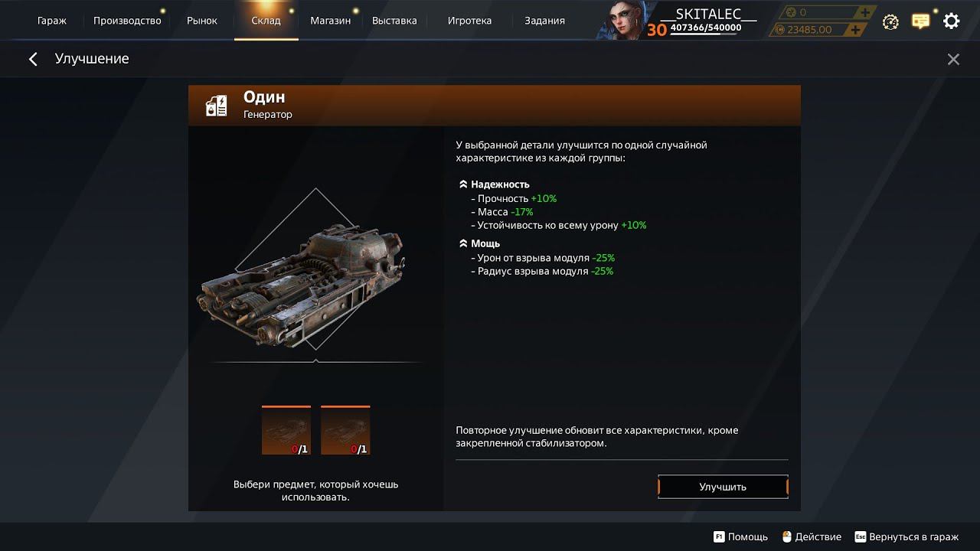Click the Улучшить button
This screenshot has width=980, height=551.
click(x=723, y=487)
